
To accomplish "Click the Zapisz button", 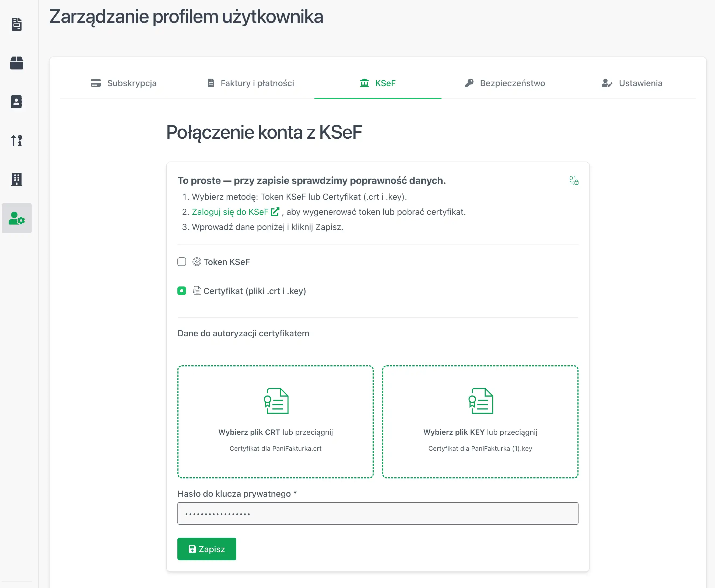I will pos(206,549).
